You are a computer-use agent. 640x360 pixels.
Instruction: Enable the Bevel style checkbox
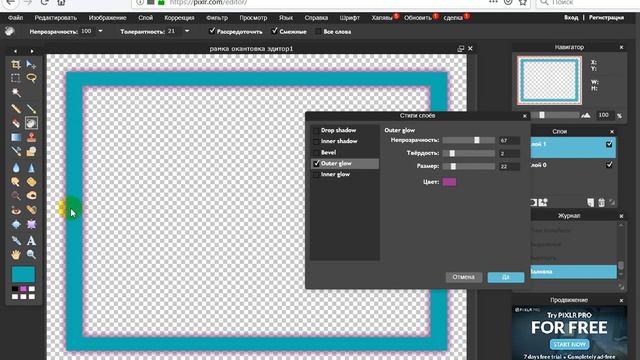(x=316, y=152)
